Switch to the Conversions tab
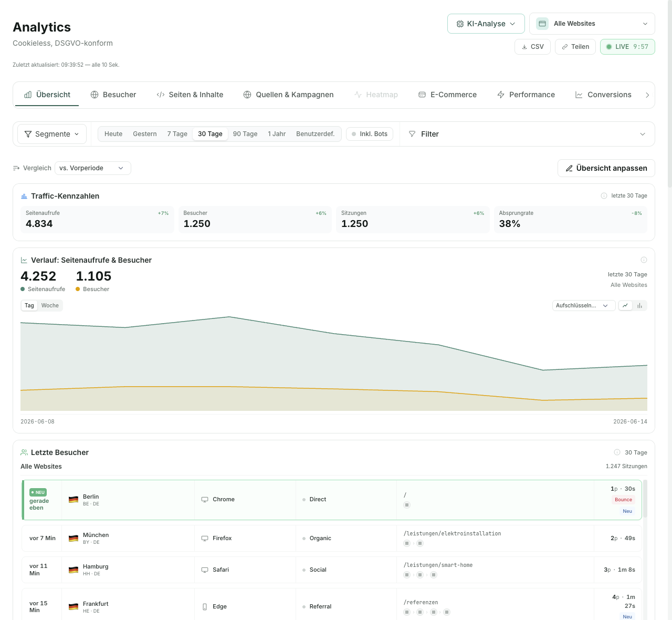Viewport: 672px width, 620px height. pyautogui.click(x=604, y=95)
